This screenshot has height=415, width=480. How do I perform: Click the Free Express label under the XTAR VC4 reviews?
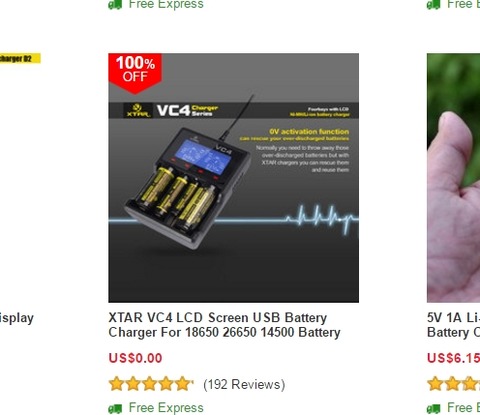166,408
